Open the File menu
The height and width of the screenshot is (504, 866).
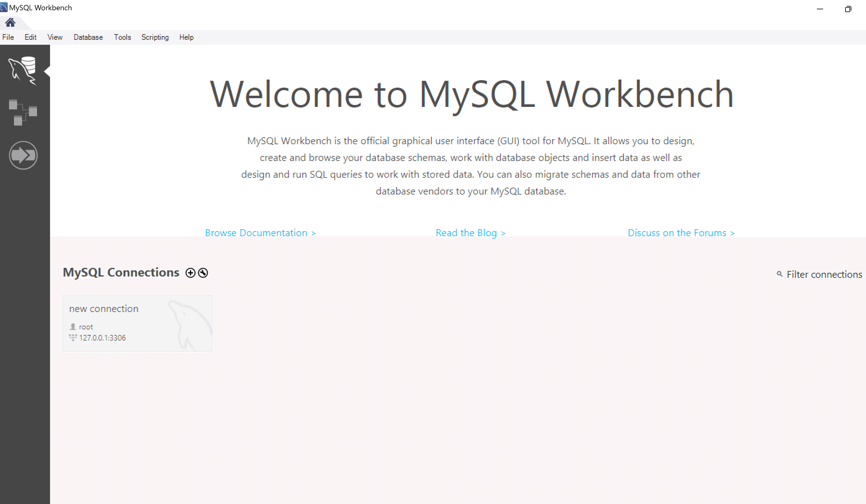(x=8, y=37)
